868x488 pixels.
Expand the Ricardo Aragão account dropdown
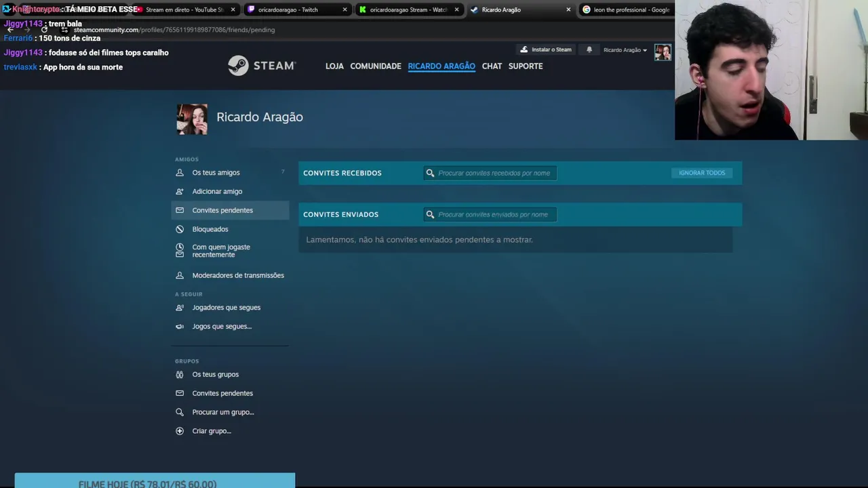click(x=625, y=50)
